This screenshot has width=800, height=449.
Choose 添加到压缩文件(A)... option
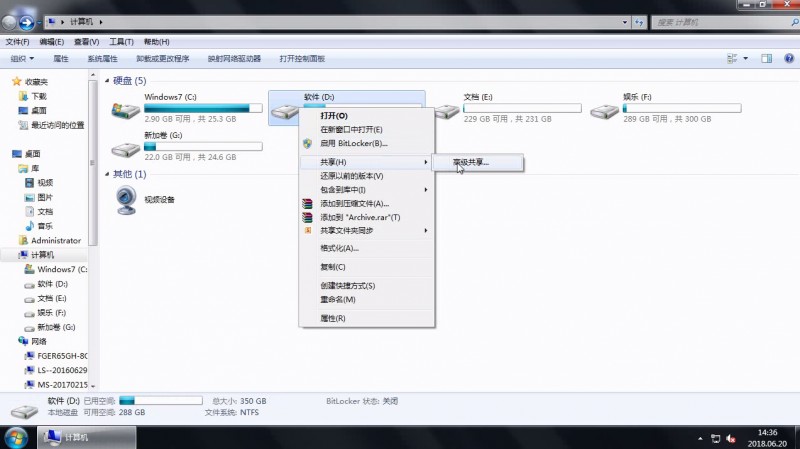[366, 204]
